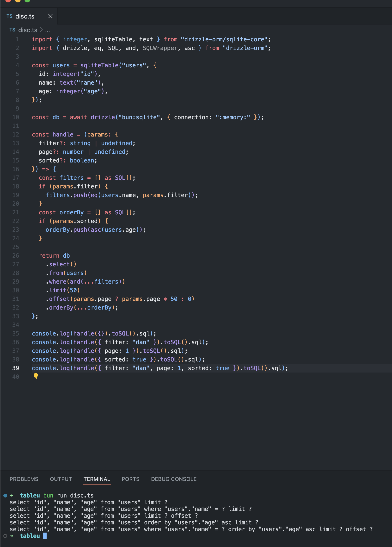The image size is (392, 547).
Task: Click line number 39 in the gutter
Action: tap(16, 368)
